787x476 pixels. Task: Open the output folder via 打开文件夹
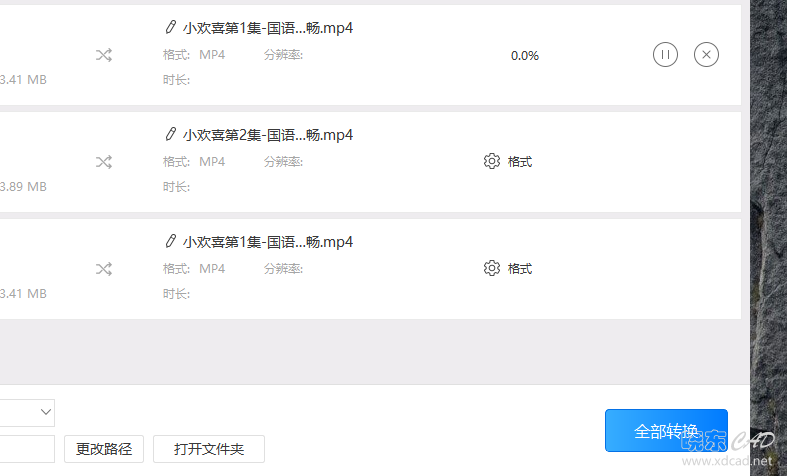pos(209,449)
